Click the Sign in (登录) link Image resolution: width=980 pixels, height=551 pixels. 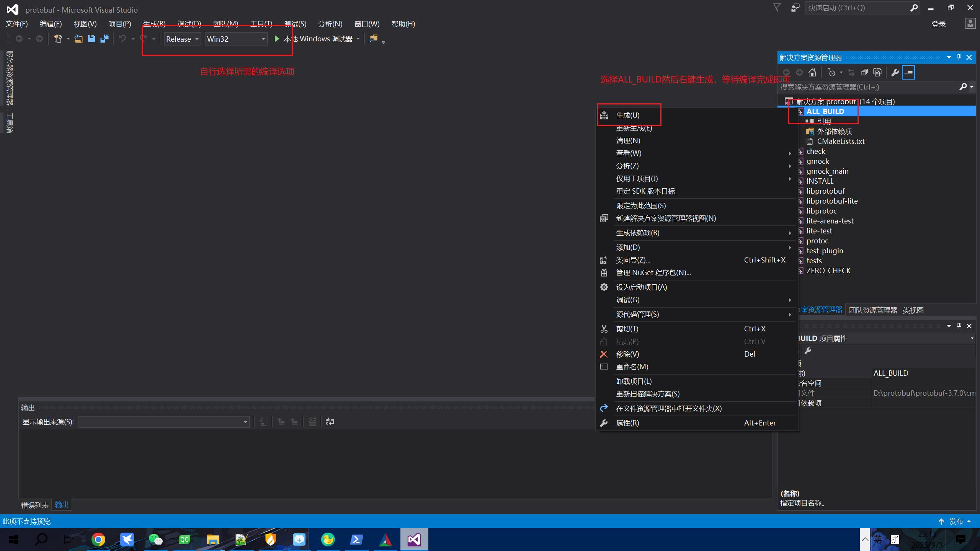[938, 24]
